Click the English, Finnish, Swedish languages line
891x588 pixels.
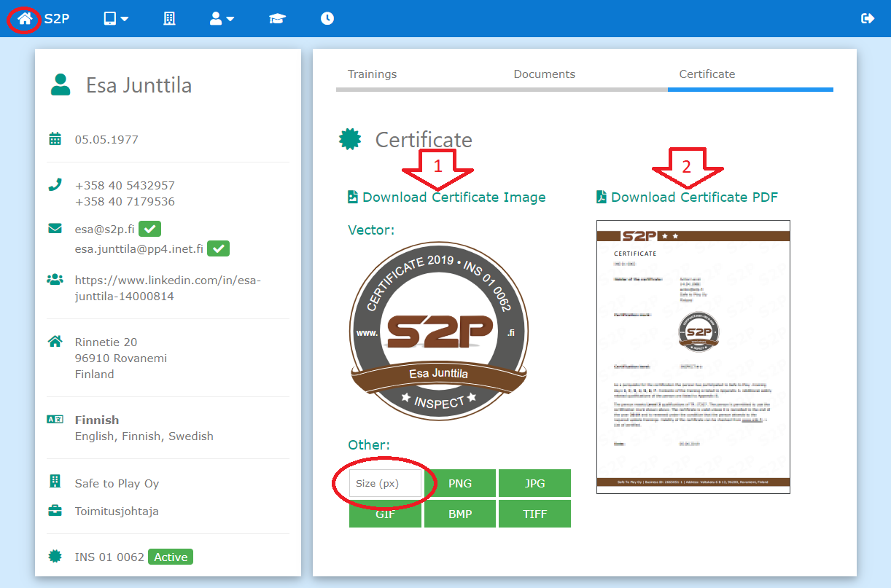click(144, 436)
